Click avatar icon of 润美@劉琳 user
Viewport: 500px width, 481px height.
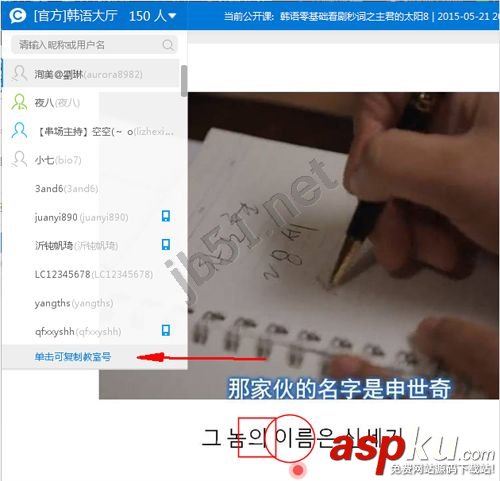click(x=19, y=74)
